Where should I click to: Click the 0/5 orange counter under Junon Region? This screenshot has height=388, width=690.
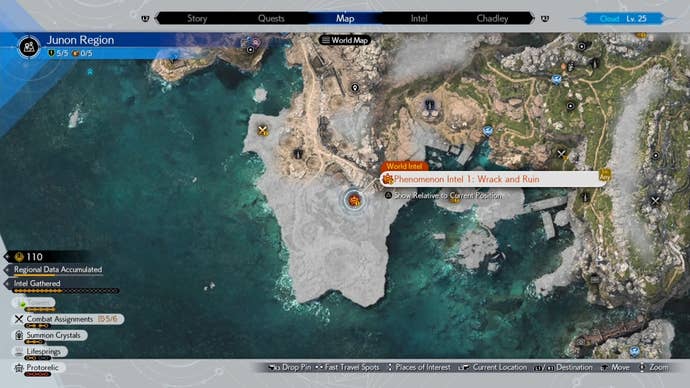(82, 53)
